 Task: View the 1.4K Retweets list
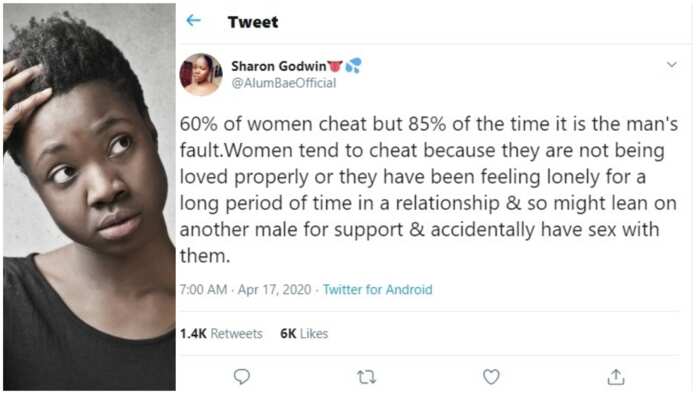[221, 333]
